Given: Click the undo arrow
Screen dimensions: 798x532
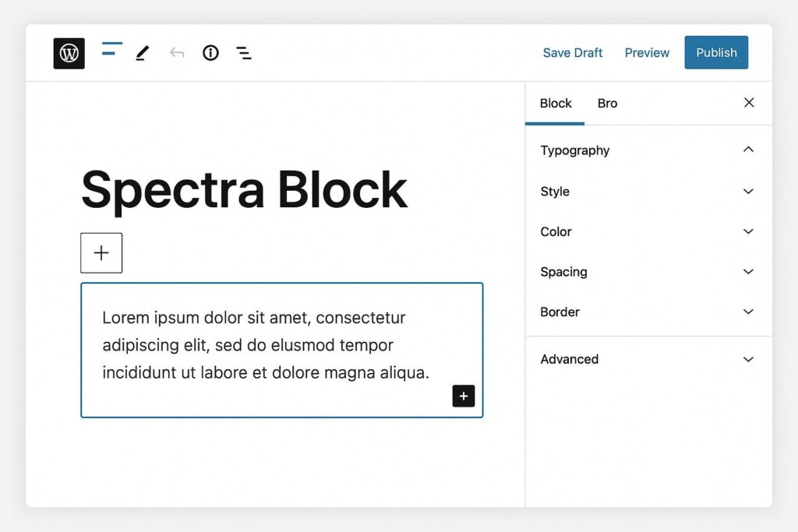Looking at the screenshot, I should [x=177, y=53].
